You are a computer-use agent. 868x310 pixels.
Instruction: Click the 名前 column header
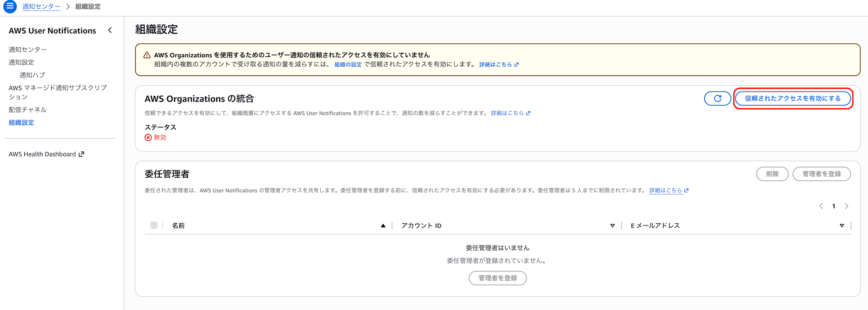(x=178, y=225)
